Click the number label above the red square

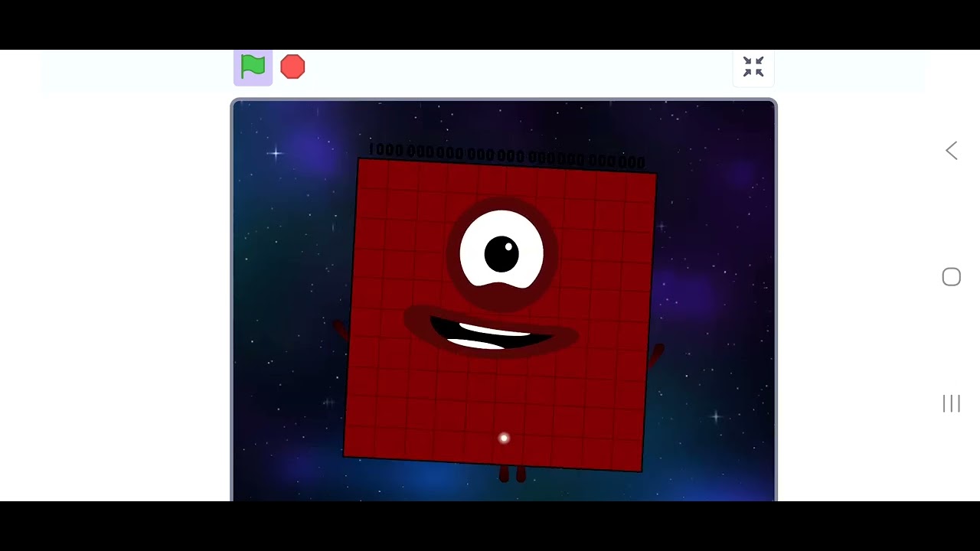click(x=507, y=155)
